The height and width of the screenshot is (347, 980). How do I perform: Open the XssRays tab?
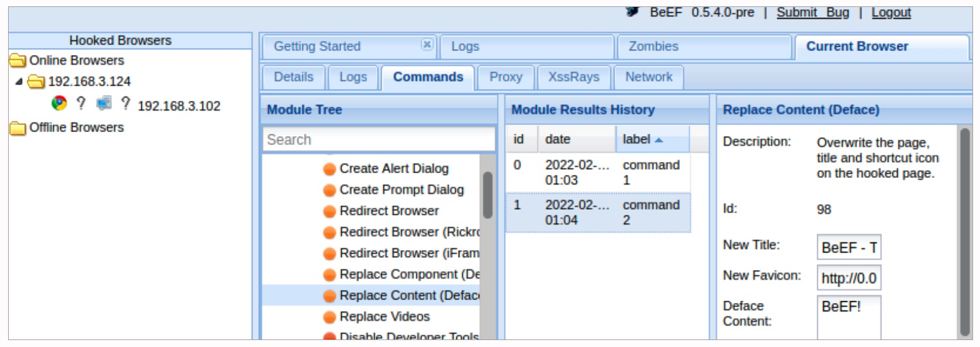pyautogui.click(x=573, y=77)
